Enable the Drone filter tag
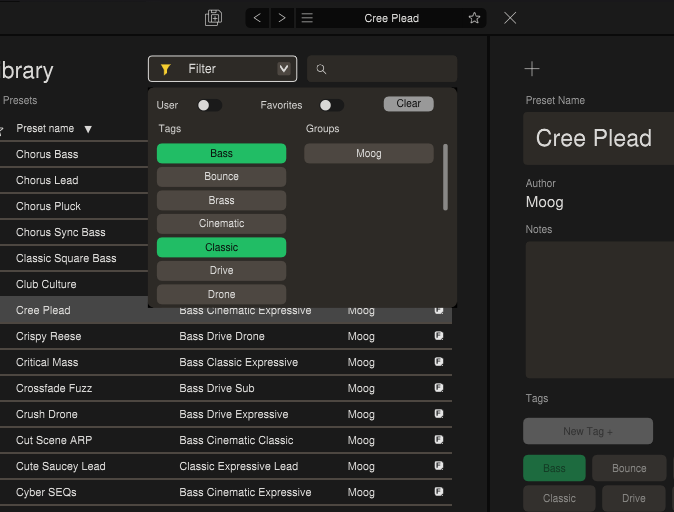 click(221, 294)
